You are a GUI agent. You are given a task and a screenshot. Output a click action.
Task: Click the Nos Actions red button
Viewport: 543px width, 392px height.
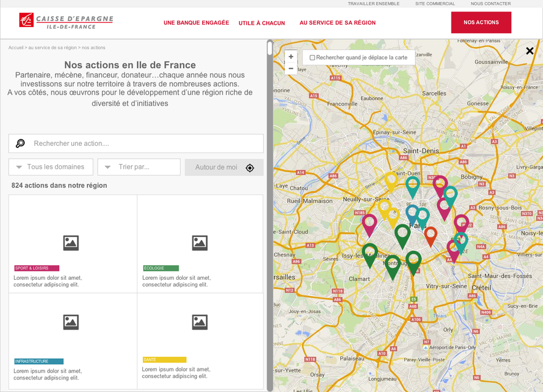coord(481,22)
